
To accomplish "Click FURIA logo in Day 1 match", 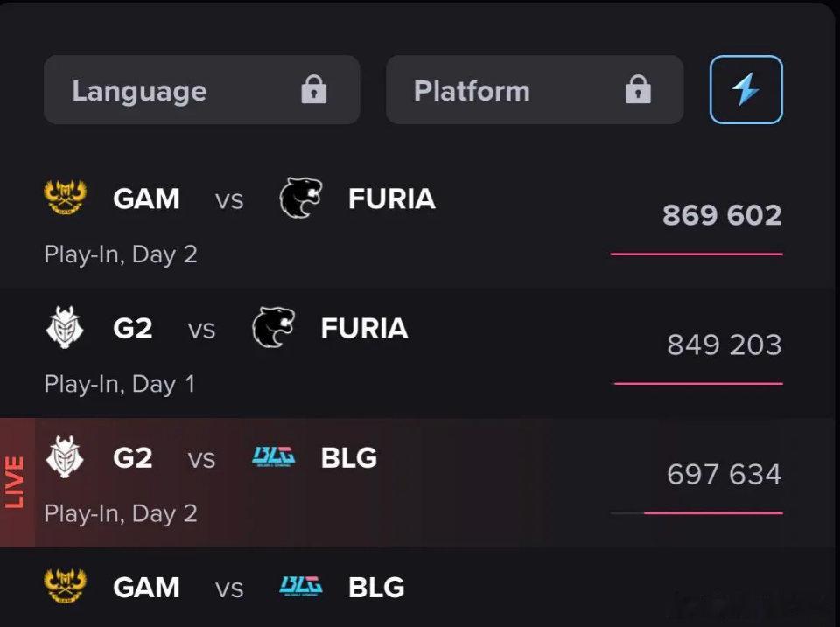I will (273, 327).
